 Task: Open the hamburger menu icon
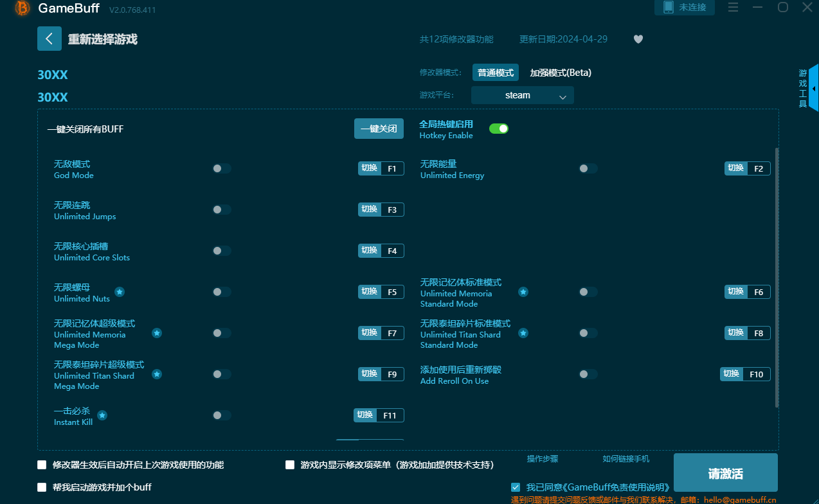click(733, 7)
